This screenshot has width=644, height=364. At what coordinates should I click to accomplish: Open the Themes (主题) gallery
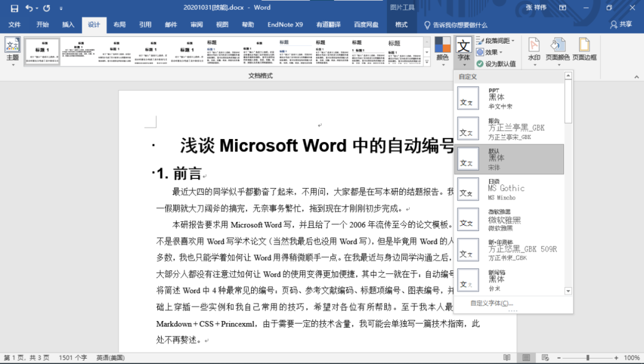click(x=13, y=51)
